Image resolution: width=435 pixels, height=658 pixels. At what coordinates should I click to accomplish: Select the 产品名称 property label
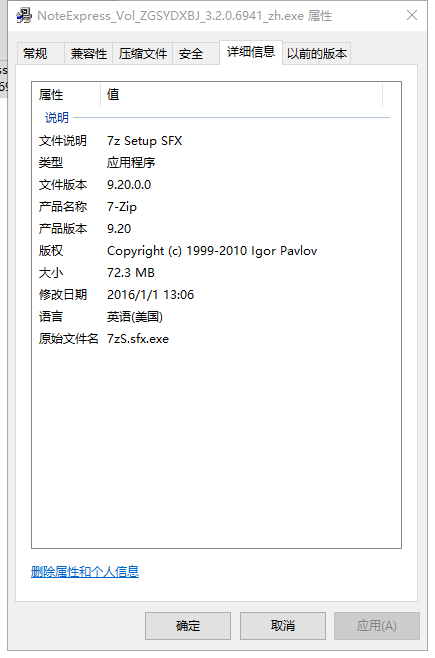point(63,206)
